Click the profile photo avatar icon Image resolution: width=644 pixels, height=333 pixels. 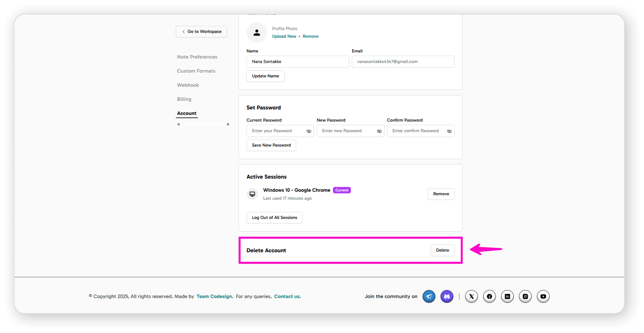click(x=257, y=32)
